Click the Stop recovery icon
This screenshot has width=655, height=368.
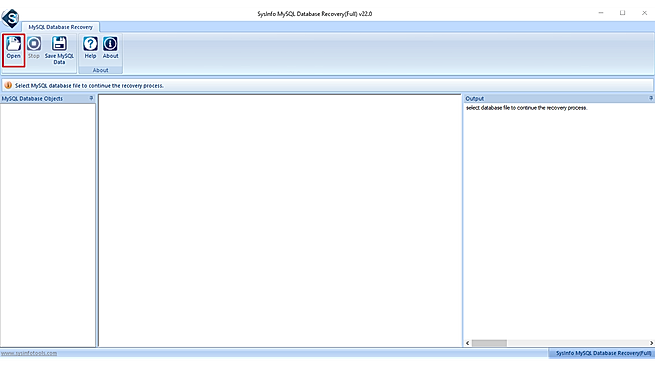pos(34,48)
